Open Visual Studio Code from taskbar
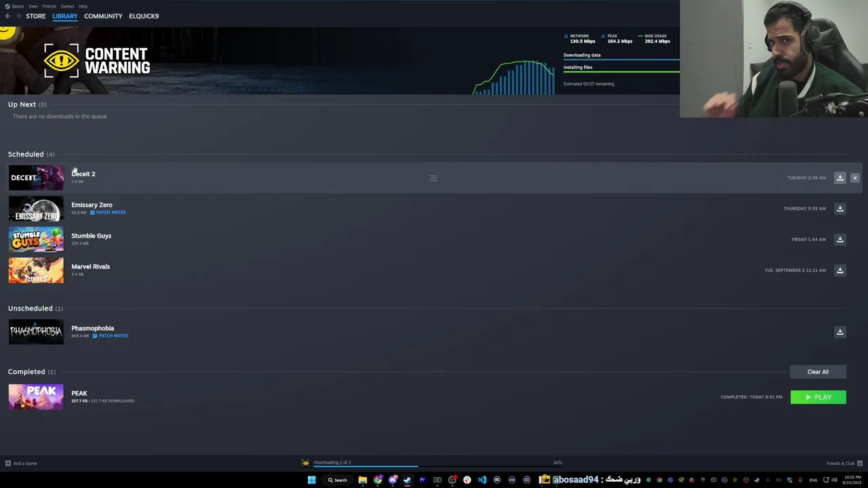Image resolution: width=868 pixels, height=488 pixels. tap(481, 480)
